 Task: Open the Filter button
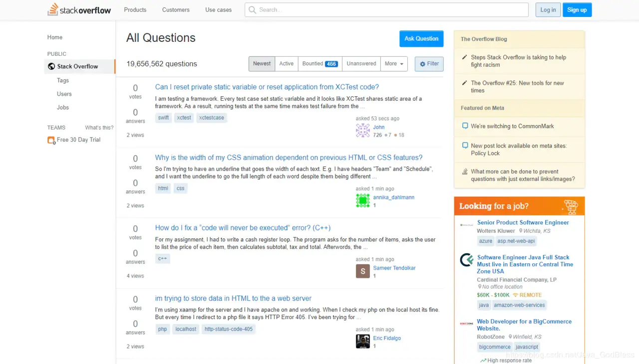[429, 64]
